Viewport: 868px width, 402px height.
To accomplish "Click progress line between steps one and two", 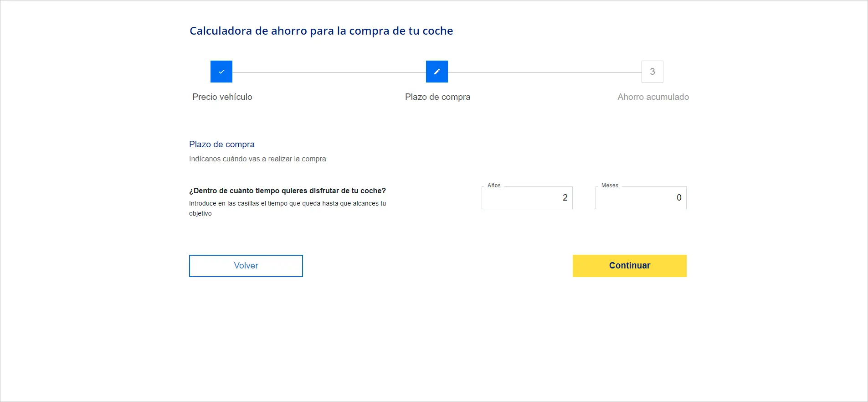I will tap(329, 72).
